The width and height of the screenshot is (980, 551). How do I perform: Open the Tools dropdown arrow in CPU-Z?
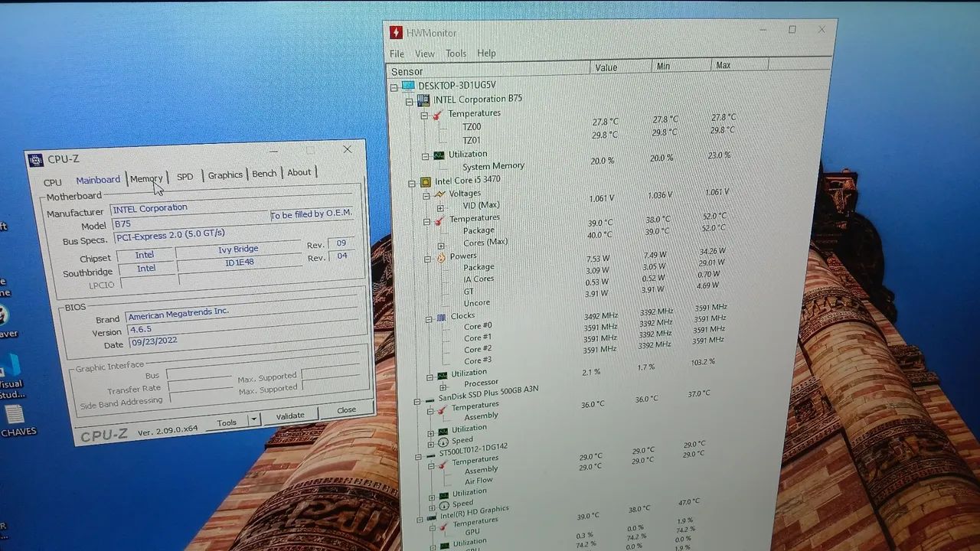(254, 420)
